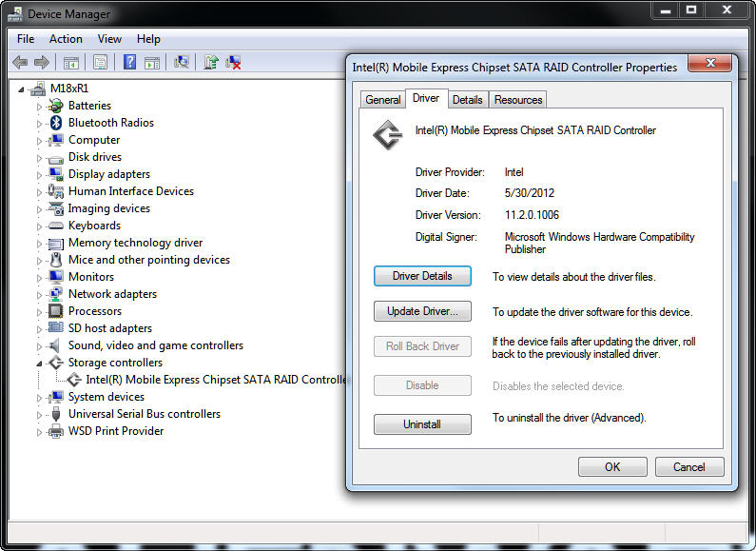Image resolution: width=756 pixels, height=551 pixels.
Task: Click the Update Driver... button
Action: point(422,311)
